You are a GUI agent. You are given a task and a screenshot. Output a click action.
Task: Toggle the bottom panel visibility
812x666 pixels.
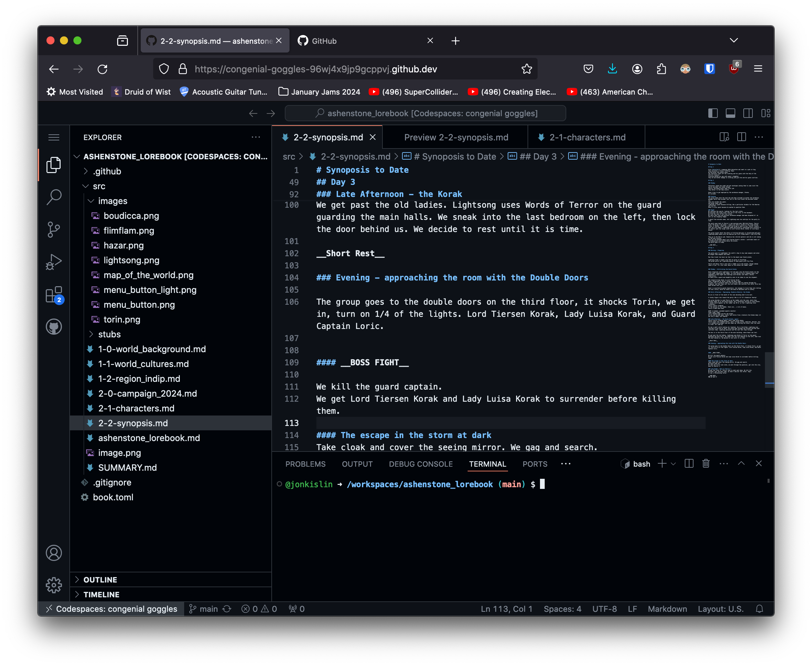(x=730, y=113)
